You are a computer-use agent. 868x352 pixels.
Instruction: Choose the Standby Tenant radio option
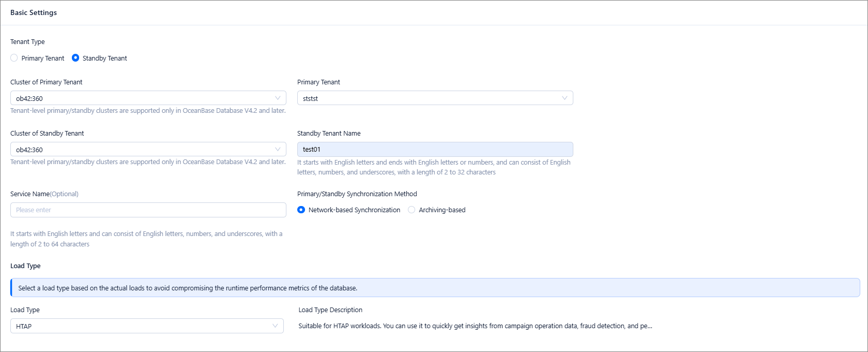click(x=75, y=58)
